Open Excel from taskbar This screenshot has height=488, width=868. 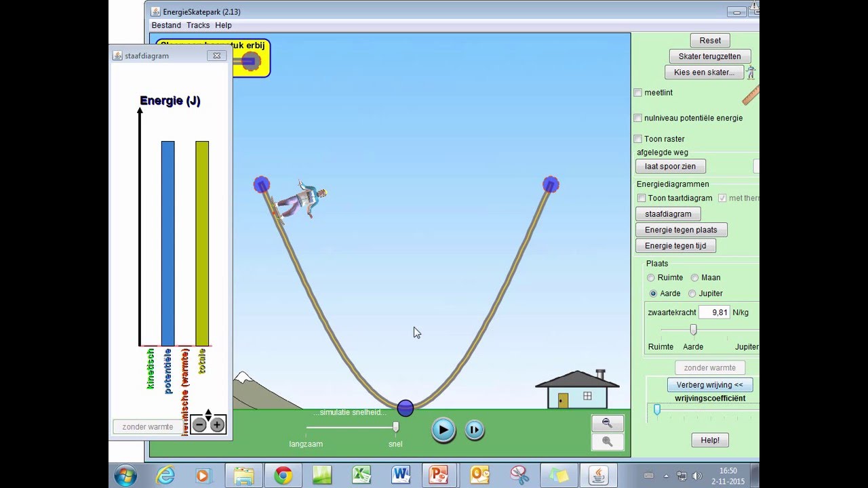361,475
